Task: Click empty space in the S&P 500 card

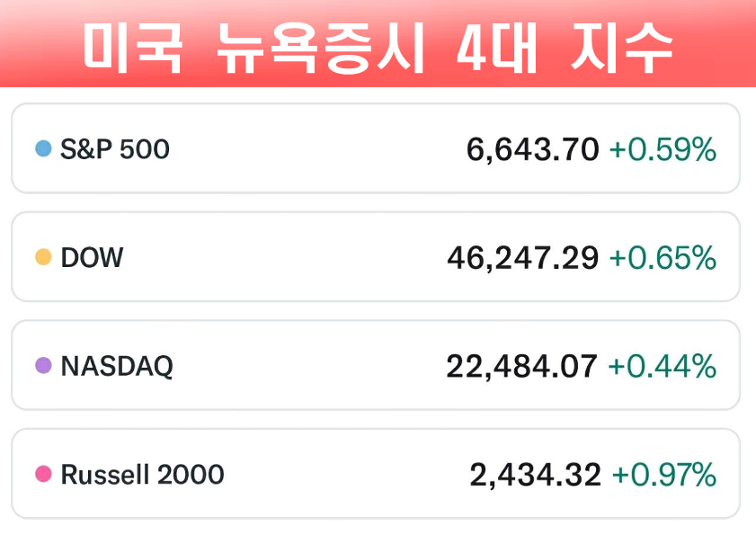Action: [315, 149]
